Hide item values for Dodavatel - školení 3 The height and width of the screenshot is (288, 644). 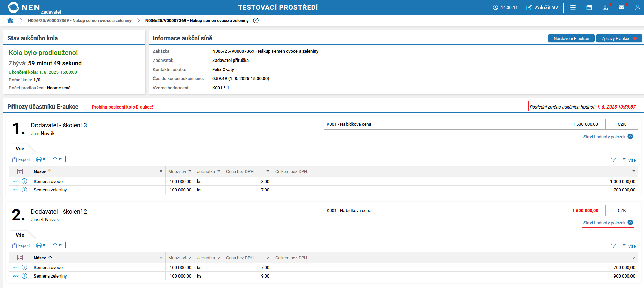[608, 137]
